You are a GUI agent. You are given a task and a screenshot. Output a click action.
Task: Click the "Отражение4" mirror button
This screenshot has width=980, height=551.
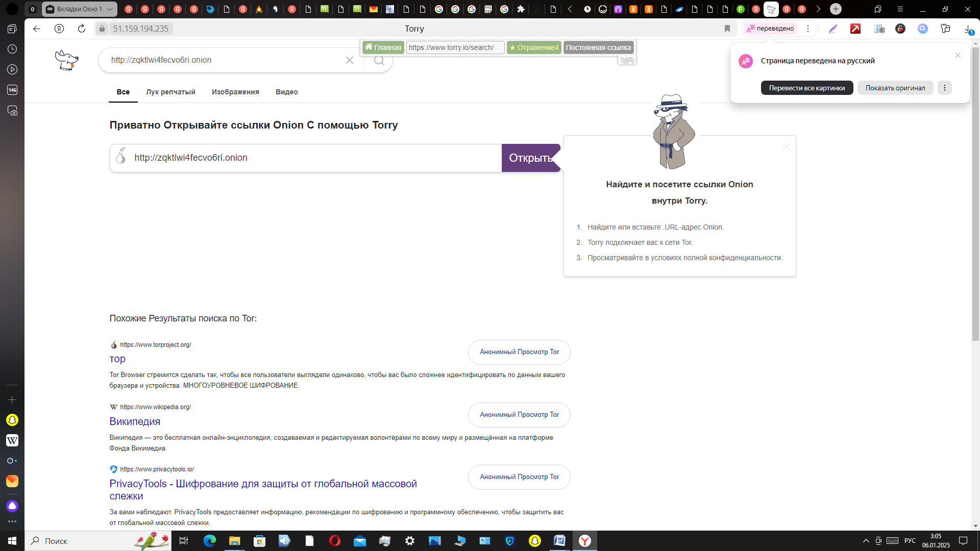pyautogui.click(x=534, y=47)
